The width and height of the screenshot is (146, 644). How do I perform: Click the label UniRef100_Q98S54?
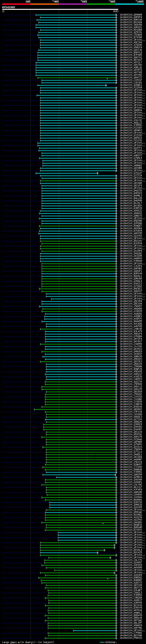click(131, 474)
